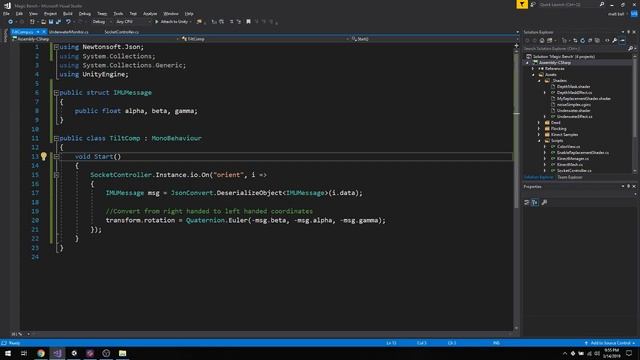Expand the References node
This screenshot has width=640, height=360.
(x=533, y=69)
